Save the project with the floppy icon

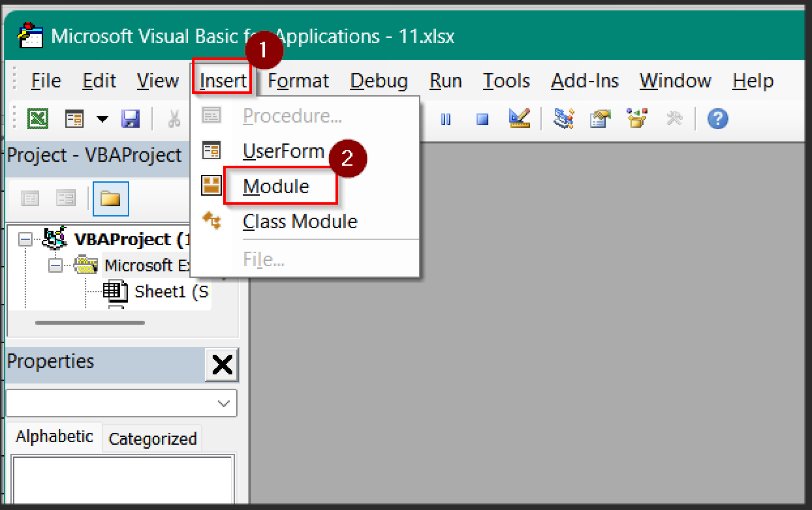click(130, 118)
